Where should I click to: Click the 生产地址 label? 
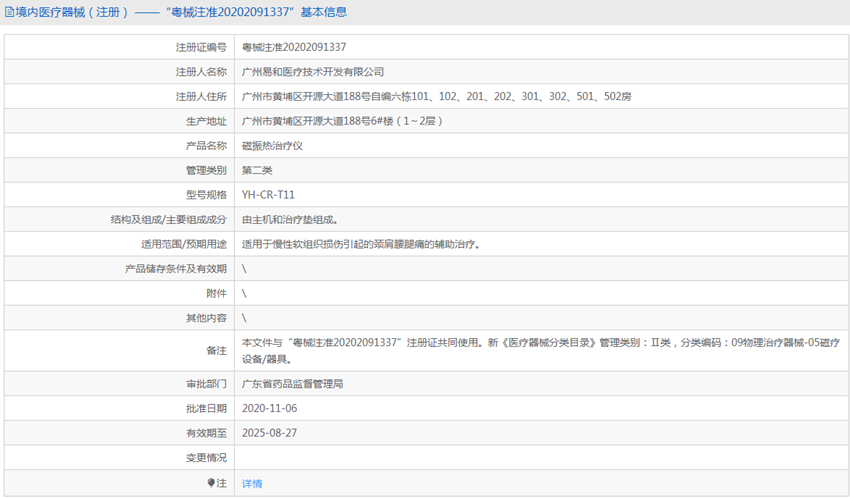206,121
